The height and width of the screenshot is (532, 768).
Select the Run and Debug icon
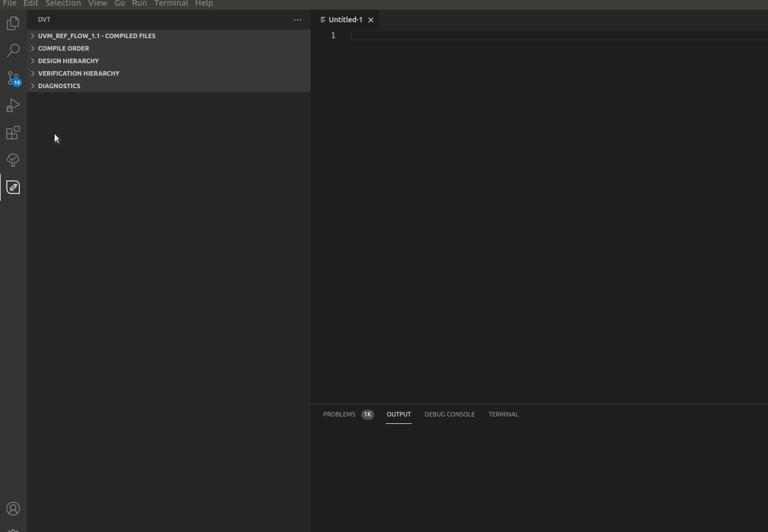click(13, 105)
